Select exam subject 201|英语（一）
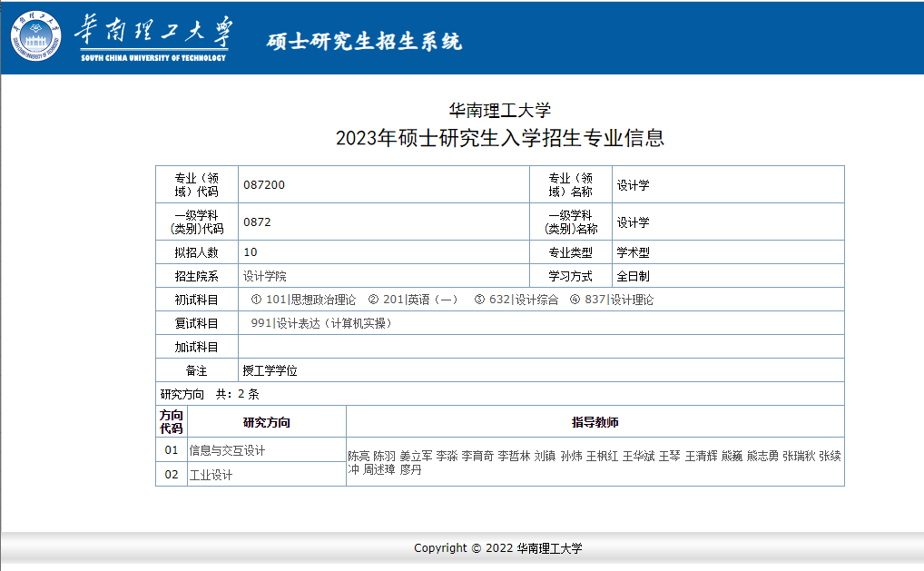 420,300
